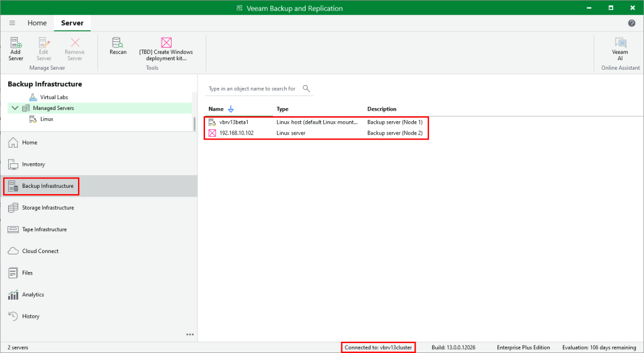Open the Cloud Connect view
The height and width of the screenshot is (353, 644).
pyautogui.click(x=40, y=251)
